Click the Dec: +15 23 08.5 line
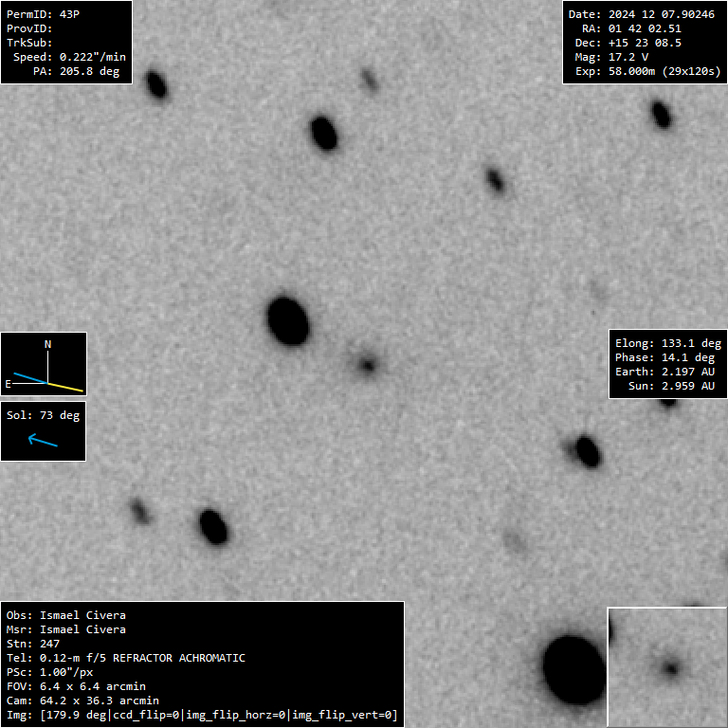This screenshot has height=728, width=728. [x=628, y=44]
